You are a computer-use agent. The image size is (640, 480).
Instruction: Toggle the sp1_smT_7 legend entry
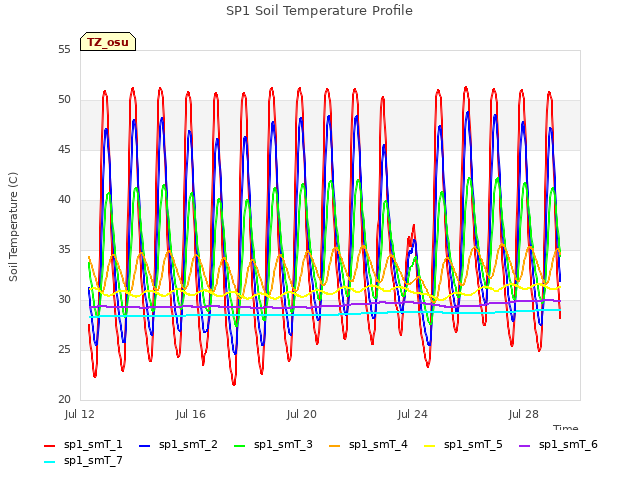[83, 461]
